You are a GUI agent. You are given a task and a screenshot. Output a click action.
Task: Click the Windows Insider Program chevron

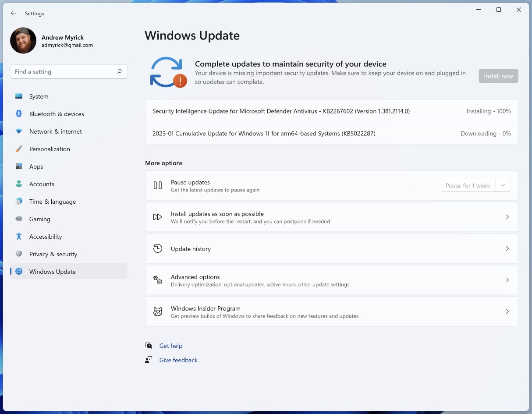[x=507, y=311]
